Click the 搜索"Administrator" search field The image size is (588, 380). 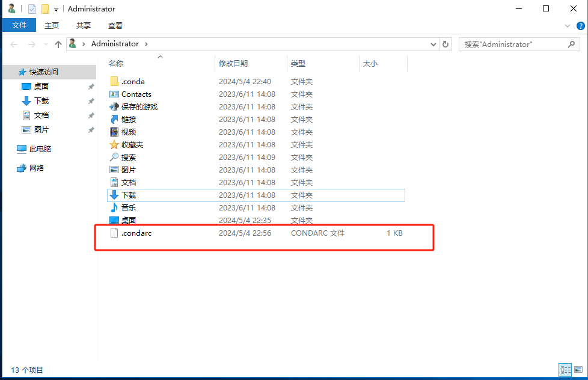pyautogui.click(x=519, y=44)
